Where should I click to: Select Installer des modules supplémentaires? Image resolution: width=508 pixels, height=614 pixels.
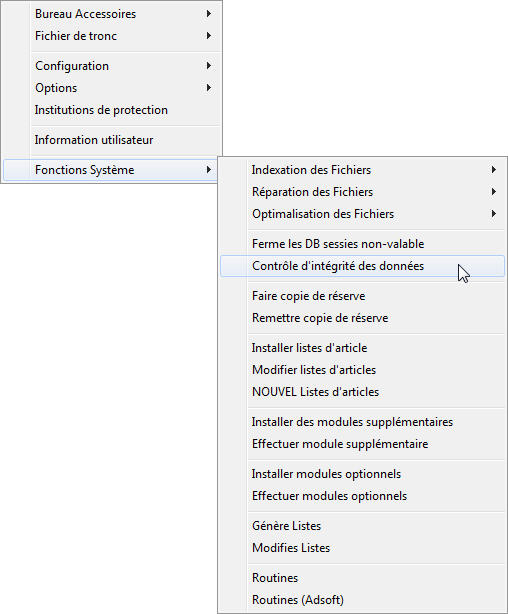[362, 422]
